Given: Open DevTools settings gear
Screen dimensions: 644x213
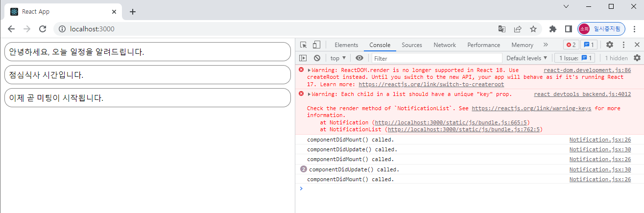Looking at the screenshot, I should 610,45.
